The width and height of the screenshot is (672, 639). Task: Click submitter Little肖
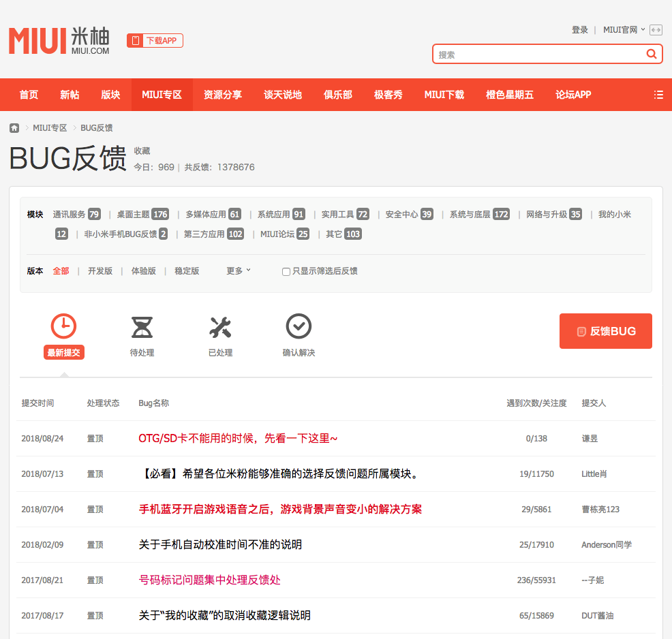[594, 473]
